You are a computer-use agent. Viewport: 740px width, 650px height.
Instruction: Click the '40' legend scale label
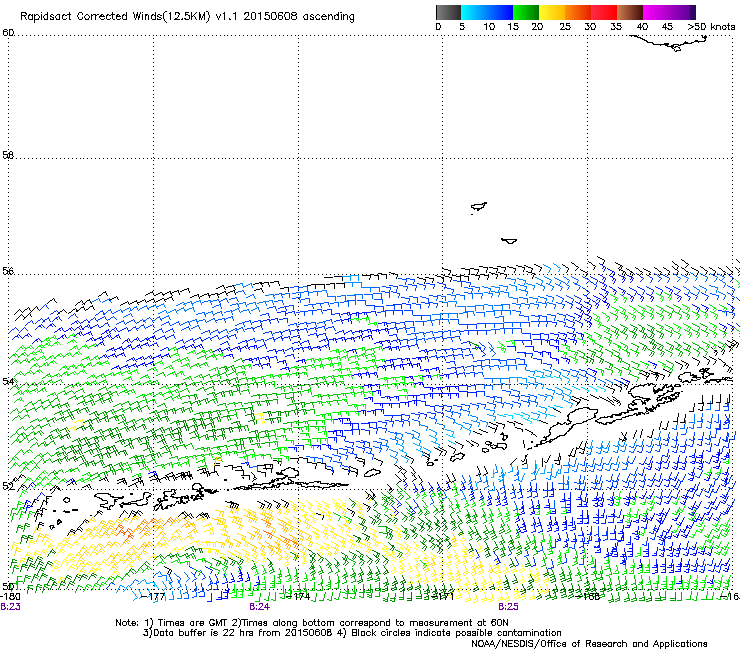click(x=642, y=27)
